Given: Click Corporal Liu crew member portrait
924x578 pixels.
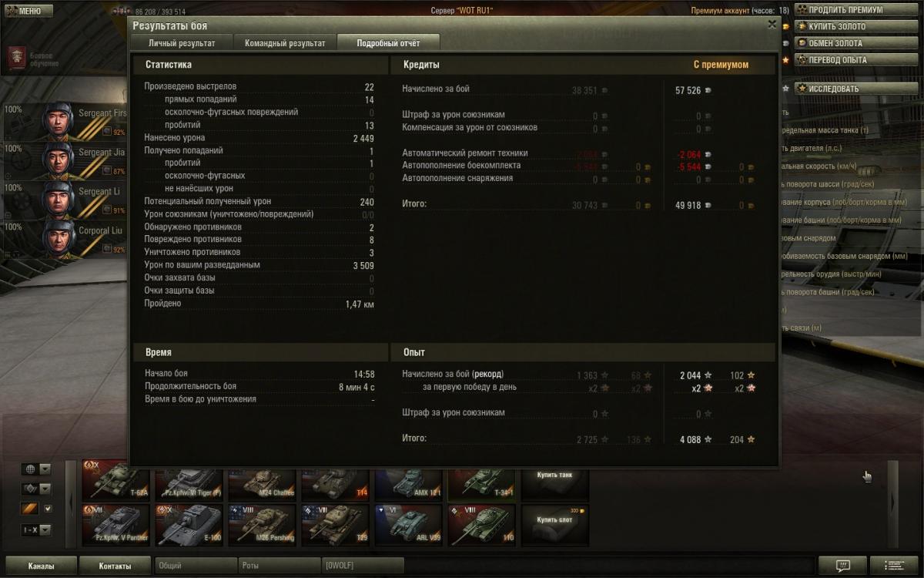Looking at the screenshot, I should [x=58, y=239].
